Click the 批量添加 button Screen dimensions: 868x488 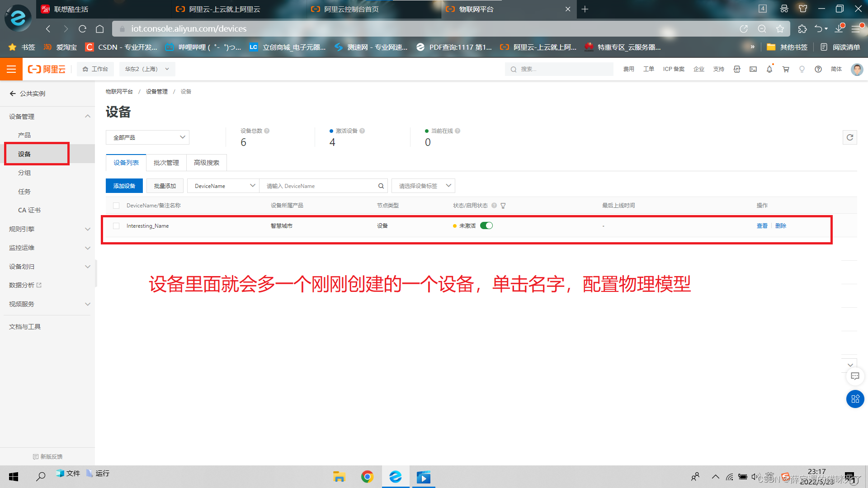[165, 186]
